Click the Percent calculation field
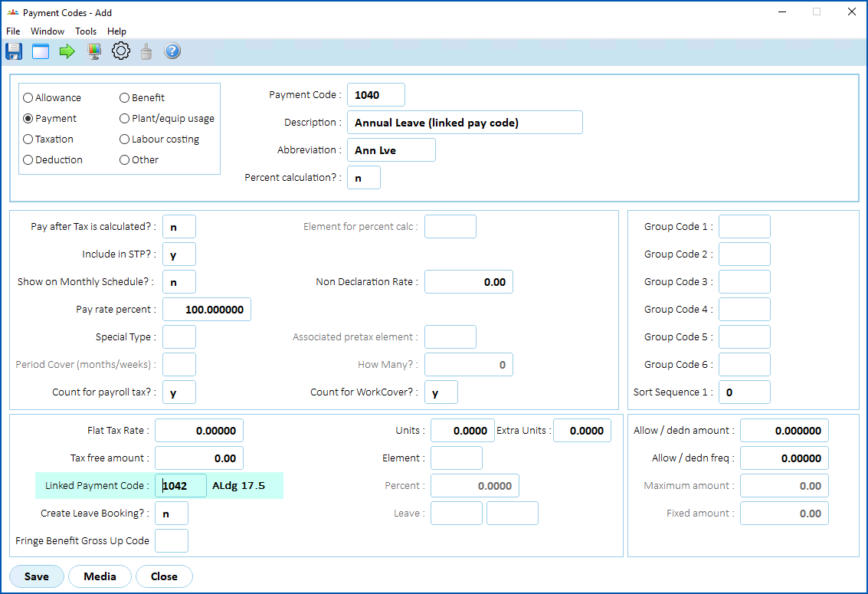868x594 pixels. 364,178
